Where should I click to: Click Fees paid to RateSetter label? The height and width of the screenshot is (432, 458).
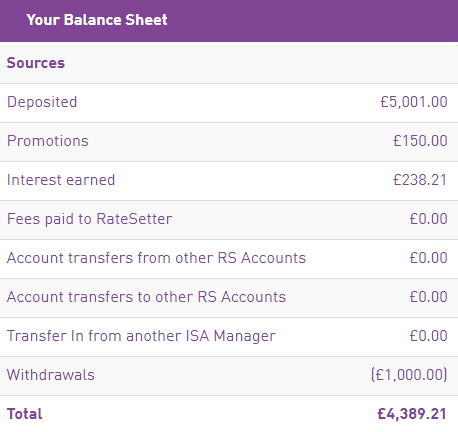89,219
